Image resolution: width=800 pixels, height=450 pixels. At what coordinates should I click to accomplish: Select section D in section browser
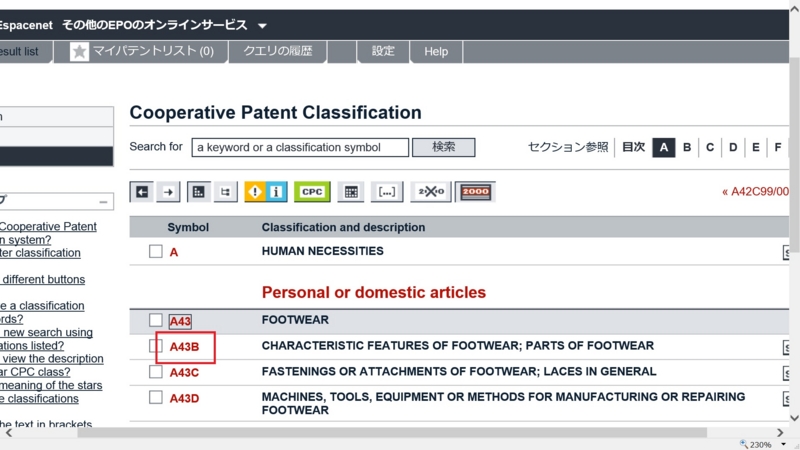point(733,147)
